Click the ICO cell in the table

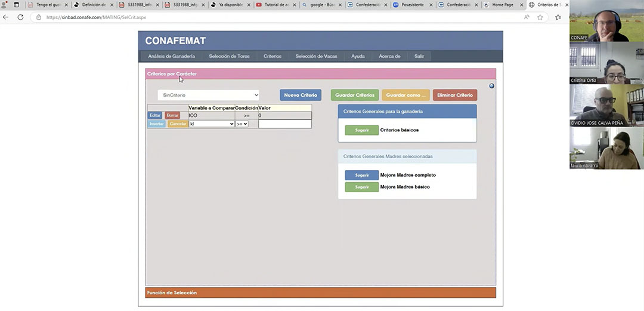pos(212,116)
